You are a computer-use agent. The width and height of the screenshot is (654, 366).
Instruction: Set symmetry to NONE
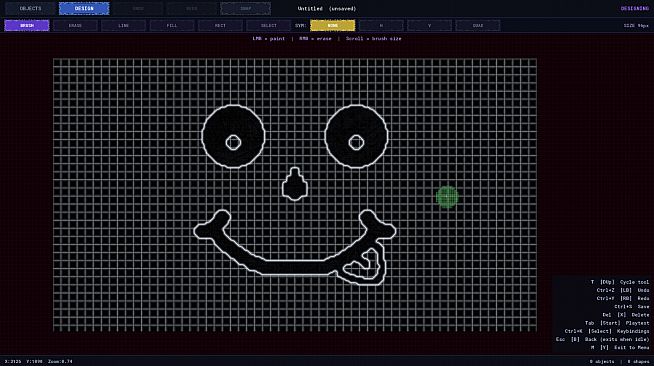(x=333, y=25)
